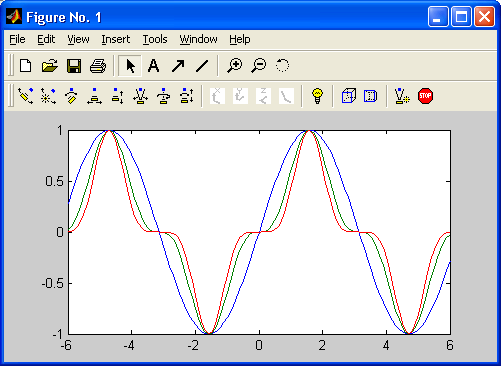This screenshot has width=501, height=366.
Task: Toggle the scene light bulb icon
Action: point(317,96)
